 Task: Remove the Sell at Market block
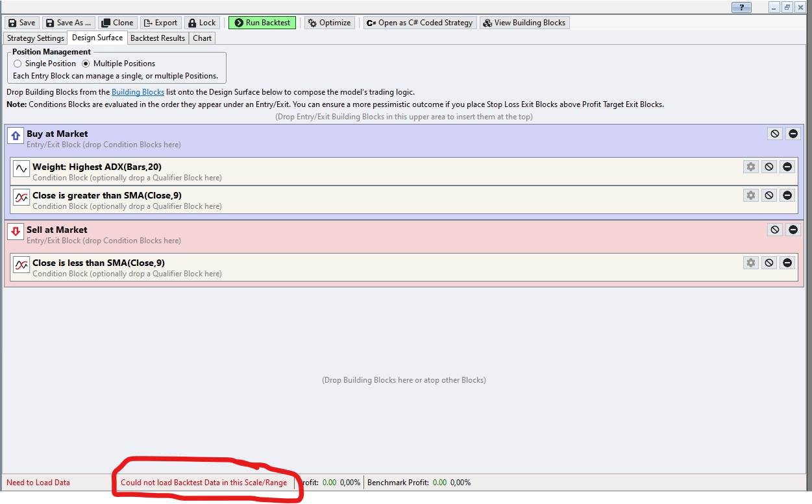click(793, 230)
